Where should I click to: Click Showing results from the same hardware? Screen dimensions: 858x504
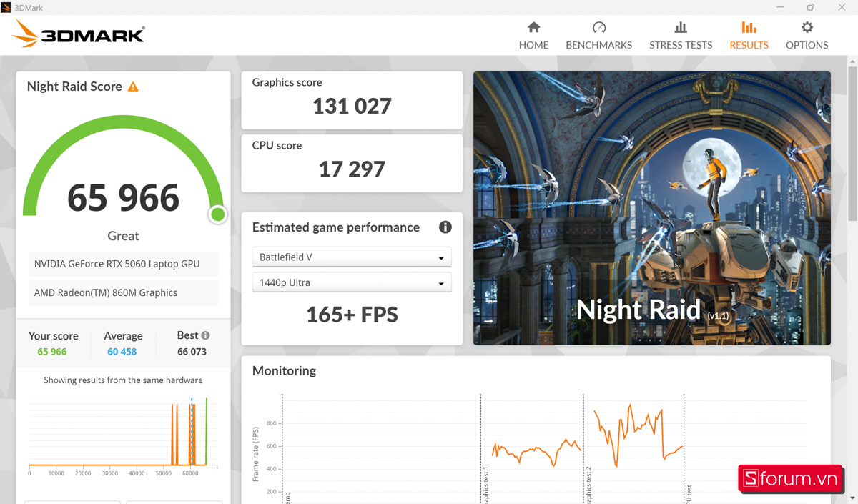coord(123,380)
